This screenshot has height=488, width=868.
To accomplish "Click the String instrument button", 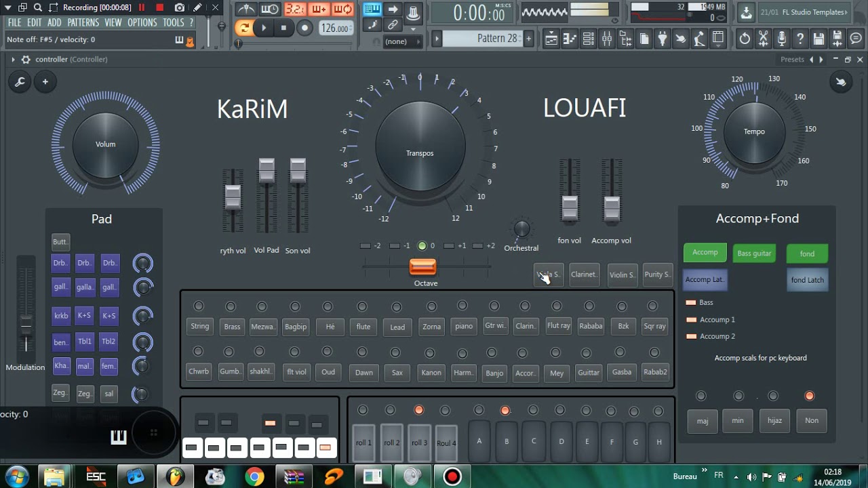I will [x=200, y=326].
